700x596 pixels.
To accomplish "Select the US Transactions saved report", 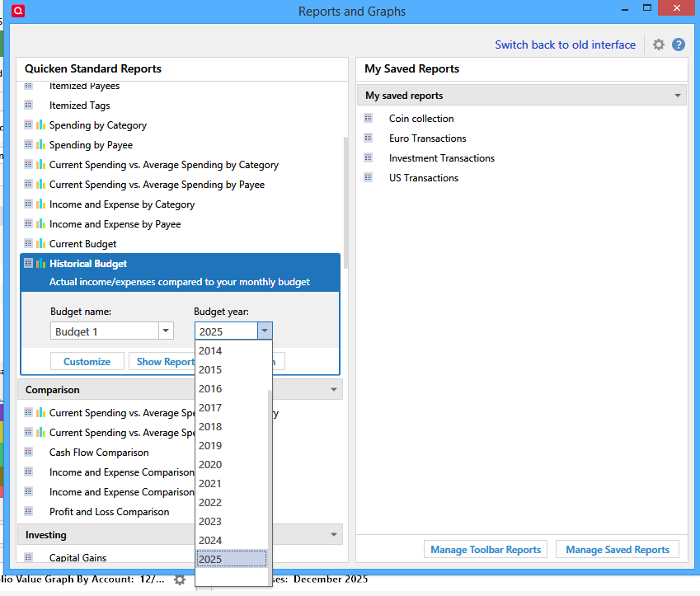I will coord(423,178).
